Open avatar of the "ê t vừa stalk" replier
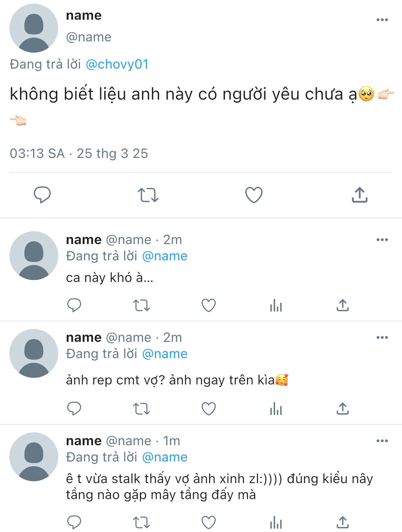The width and height of the screenshot is (402, 532). (x=34, y=457)
